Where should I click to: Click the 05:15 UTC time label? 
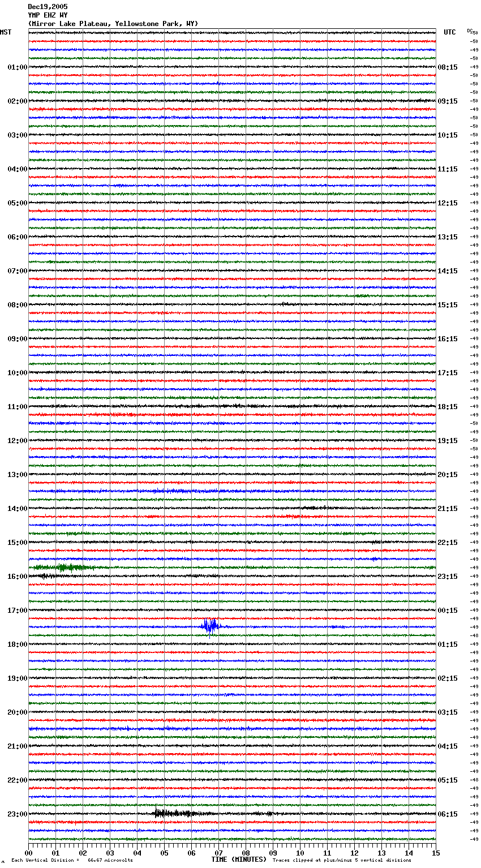click(448, 780)
